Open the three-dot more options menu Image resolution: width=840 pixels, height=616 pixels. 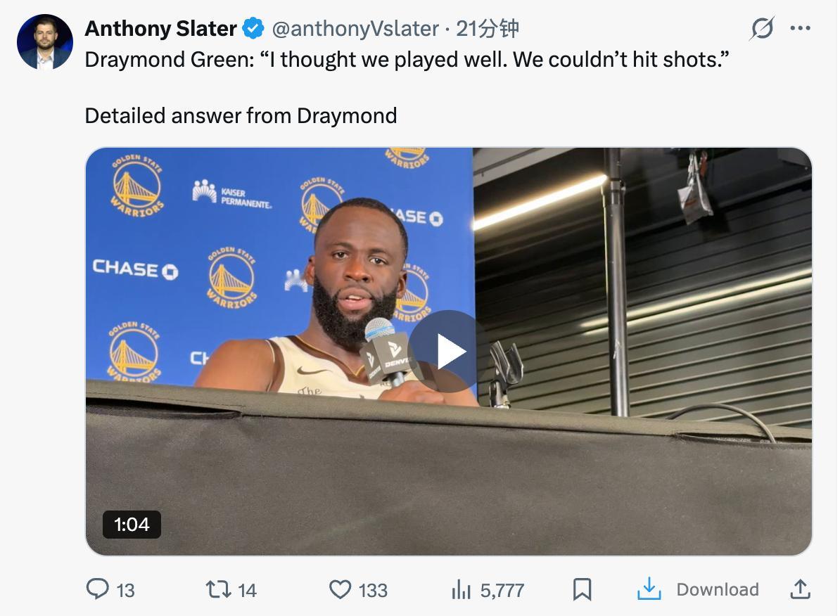(801, 28)
